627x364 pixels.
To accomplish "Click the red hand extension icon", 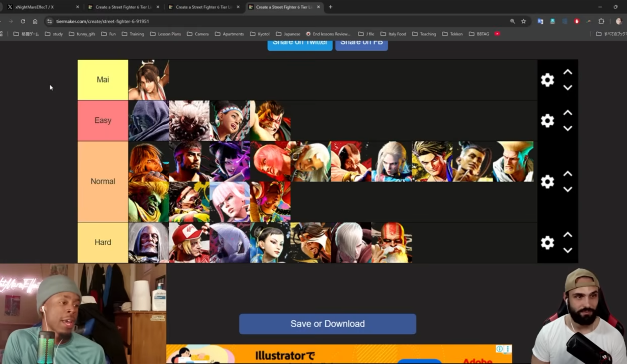I will 577,21.
